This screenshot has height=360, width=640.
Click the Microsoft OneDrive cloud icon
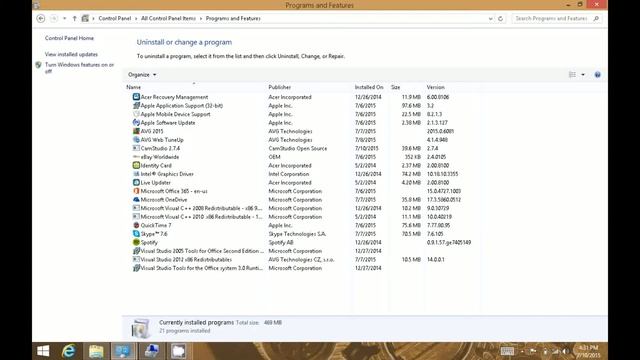[136, 200]
